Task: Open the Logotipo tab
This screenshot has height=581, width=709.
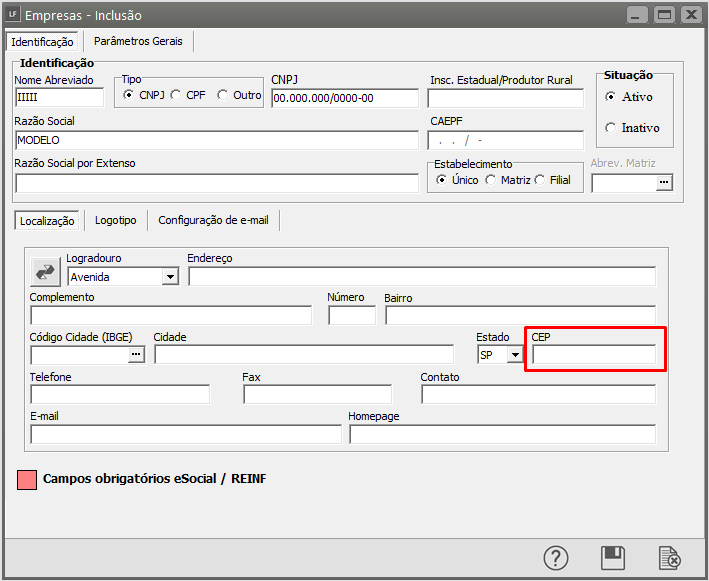Action: (115, 220)
